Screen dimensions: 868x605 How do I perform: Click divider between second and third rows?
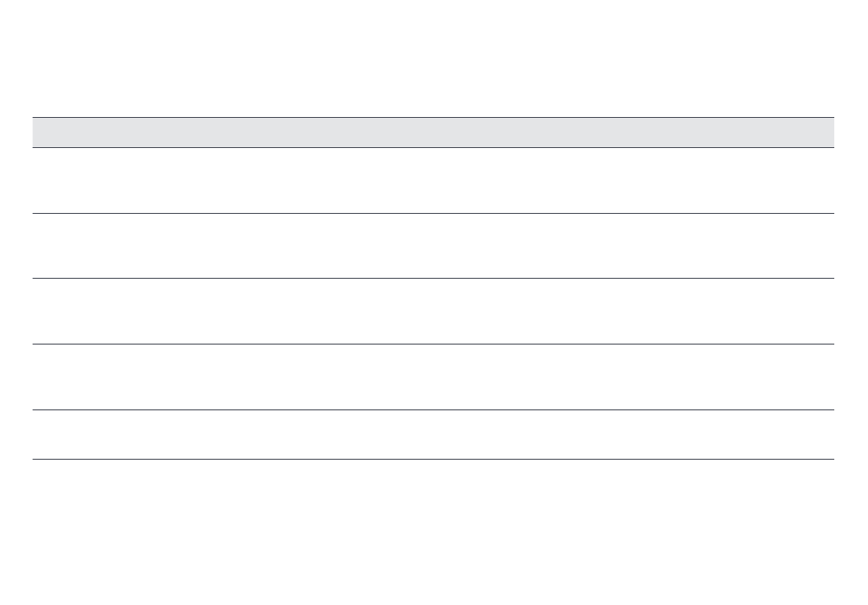(x=433, y=279)
